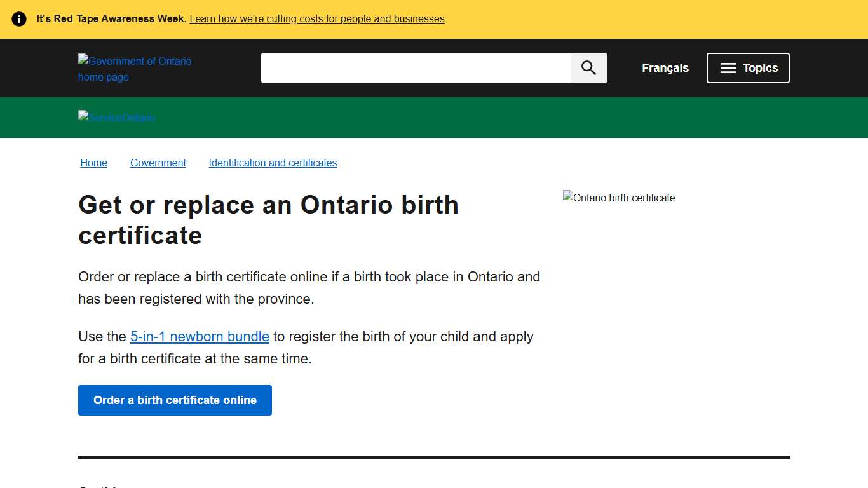
Task: Click the search magnifying glass icon
Action: 588,67
